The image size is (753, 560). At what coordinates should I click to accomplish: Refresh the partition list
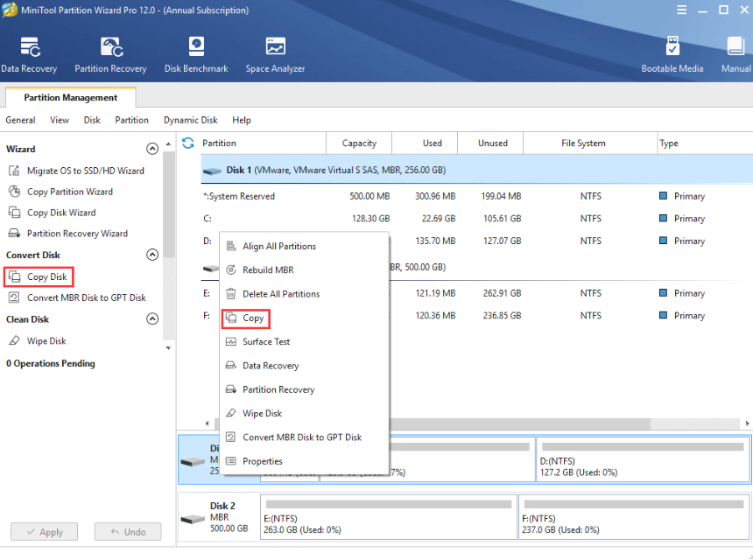[x=187, y=143]
